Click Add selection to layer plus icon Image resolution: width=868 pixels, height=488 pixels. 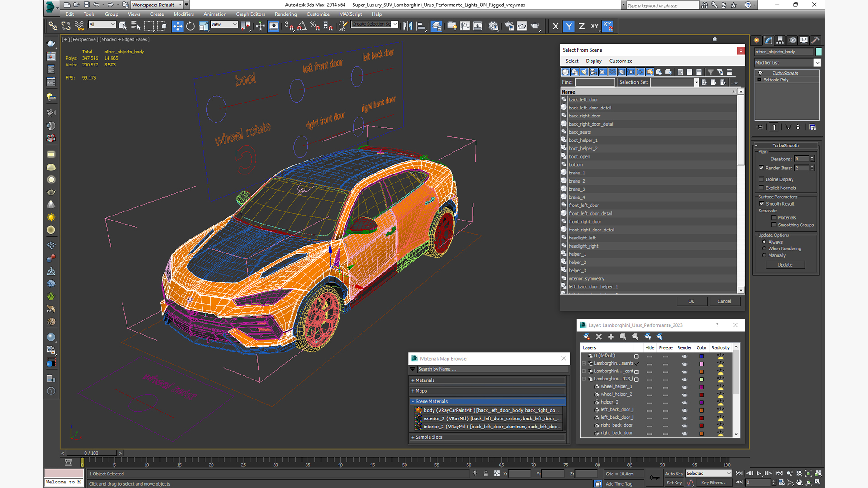click(611, 337)
